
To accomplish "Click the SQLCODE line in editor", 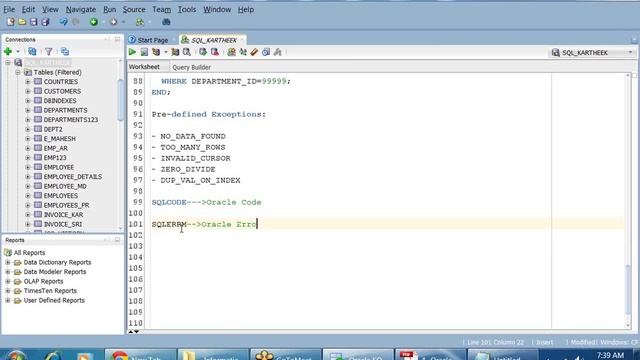I will 206,202.
